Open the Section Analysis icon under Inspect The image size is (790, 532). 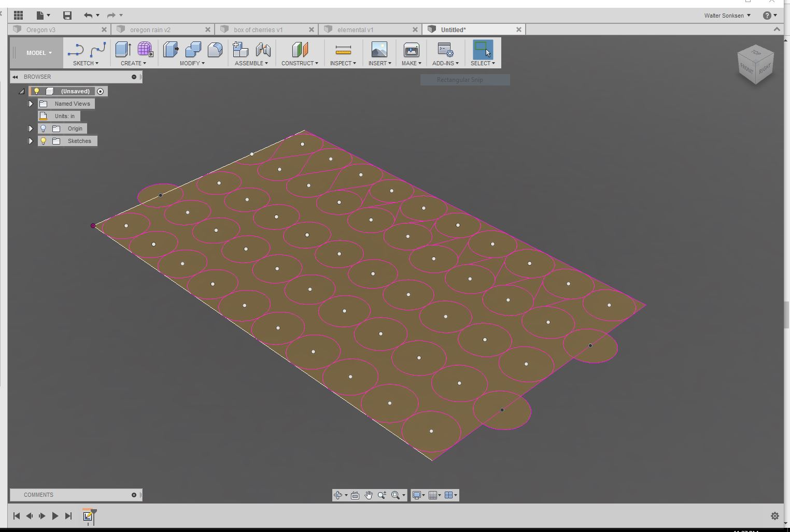343,63
